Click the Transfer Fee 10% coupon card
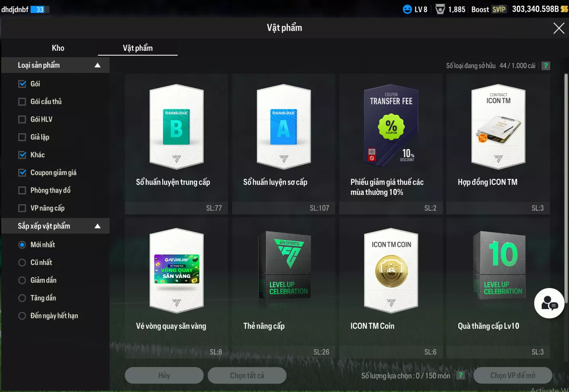 pos(391,127)
